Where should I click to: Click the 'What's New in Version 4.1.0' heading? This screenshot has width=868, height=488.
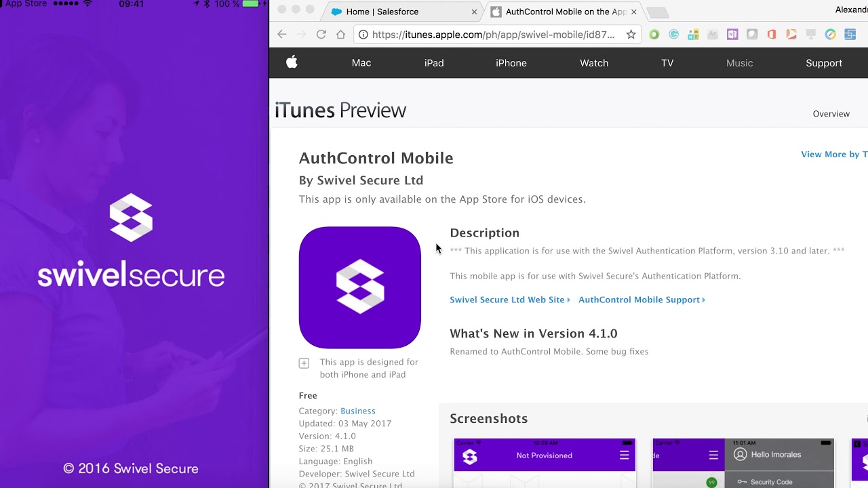(x=534, y=333)
